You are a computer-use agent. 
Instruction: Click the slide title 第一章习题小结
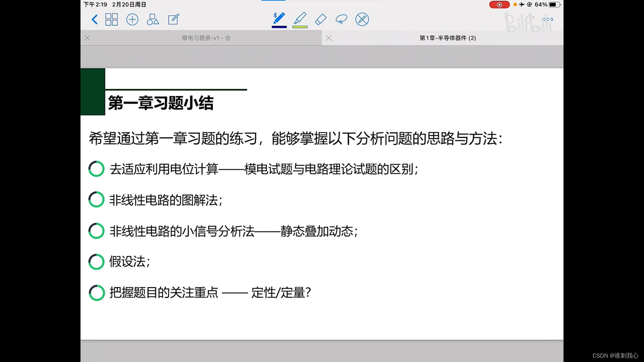(x=160, y=103)
